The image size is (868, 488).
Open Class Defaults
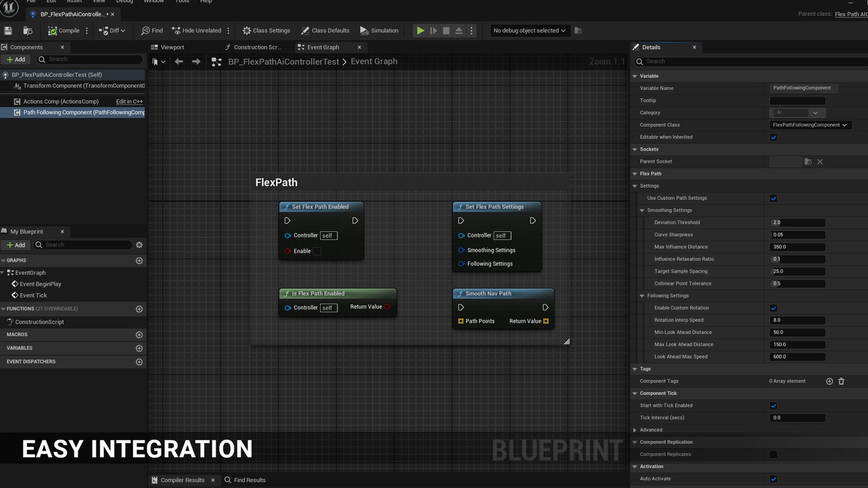coord(325,30)
